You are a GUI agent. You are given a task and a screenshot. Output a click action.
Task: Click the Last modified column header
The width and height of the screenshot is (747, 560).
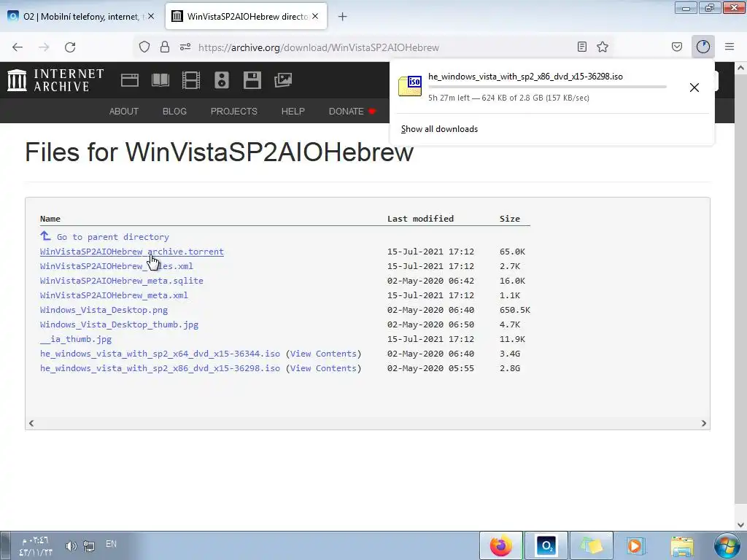point(420,219)
